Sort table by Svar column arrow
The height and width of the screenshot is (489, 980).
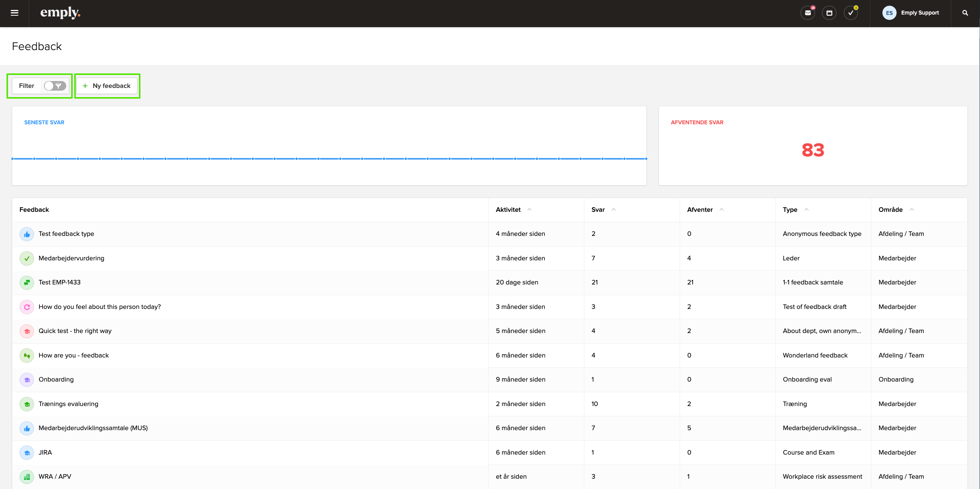point(613,210)
